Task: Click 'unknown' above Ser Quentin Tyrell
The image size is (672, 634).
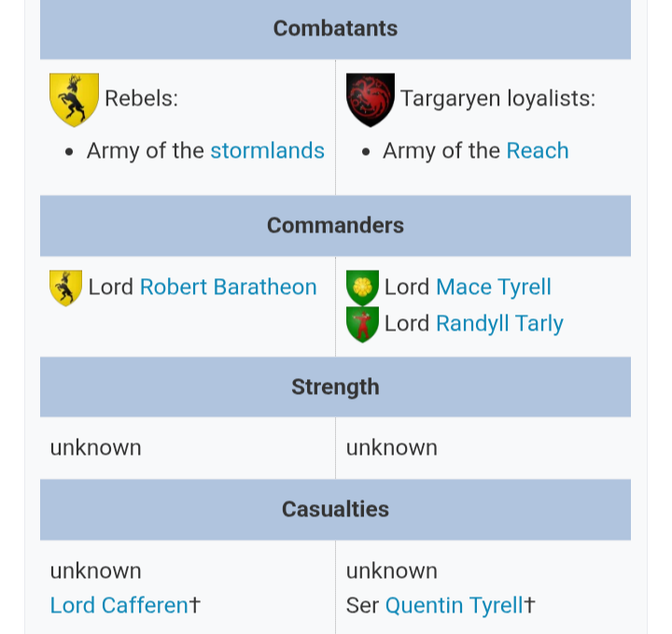Action: 392,571
